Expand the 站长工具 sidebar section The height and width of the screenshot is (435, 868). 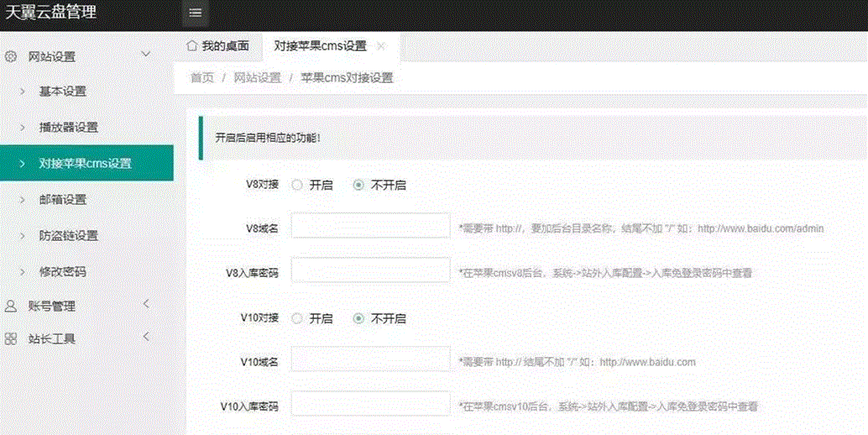(145, 338)
